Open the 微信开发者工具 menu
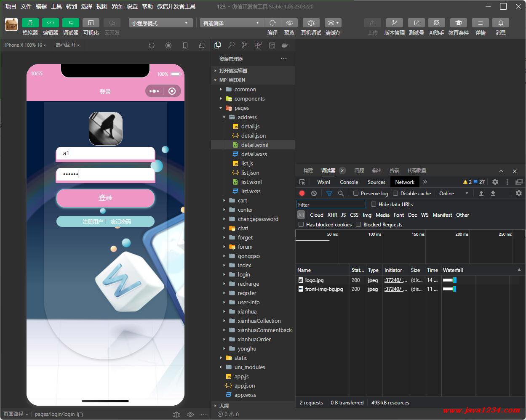The height and width of the screenshot is (420, 526). (176, 6)
